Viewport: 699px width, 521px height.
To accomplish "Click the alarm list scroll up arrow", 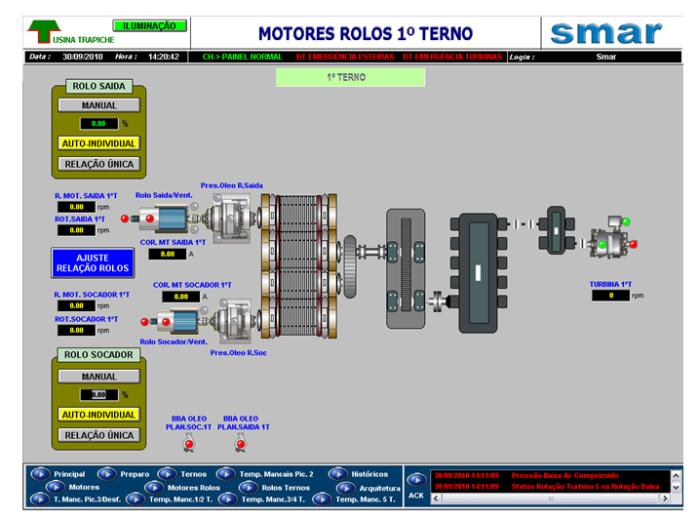I will [x=676, y=476].
